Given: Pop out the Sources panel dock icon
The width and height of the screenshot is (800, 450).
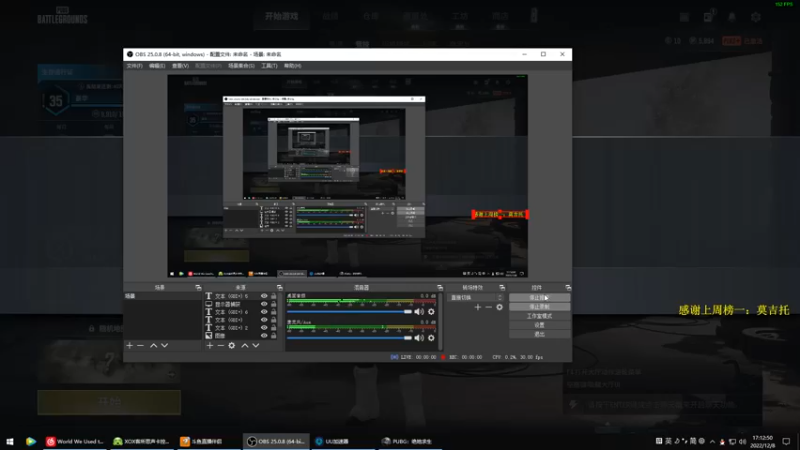Looking at the screenshot, I should [x=279, y=288].
